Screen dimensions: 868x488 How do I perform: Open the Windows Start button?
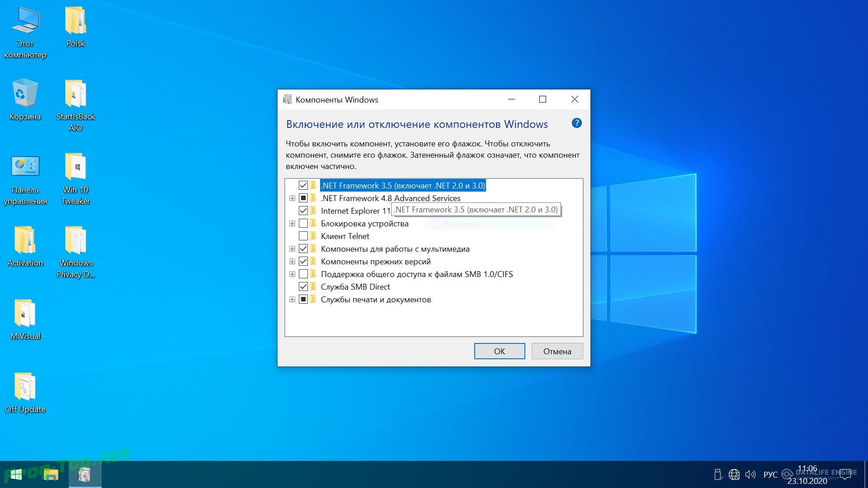click(16, 475)
